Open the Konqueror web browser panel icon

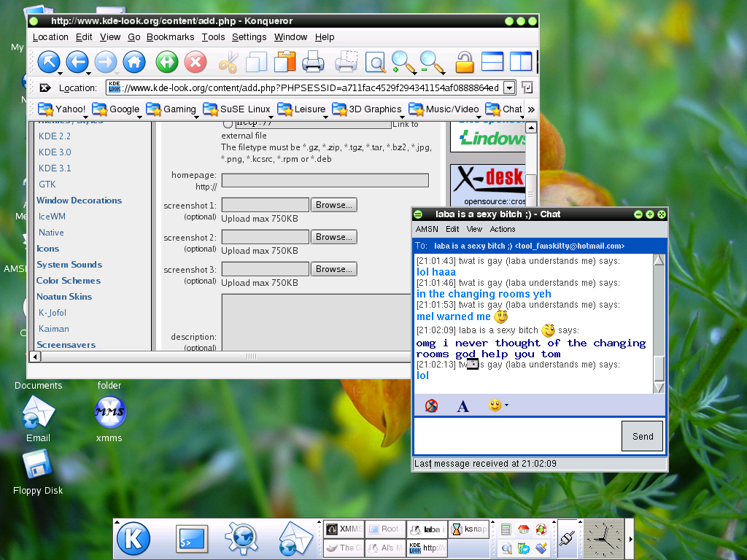(x=242, y=539)
